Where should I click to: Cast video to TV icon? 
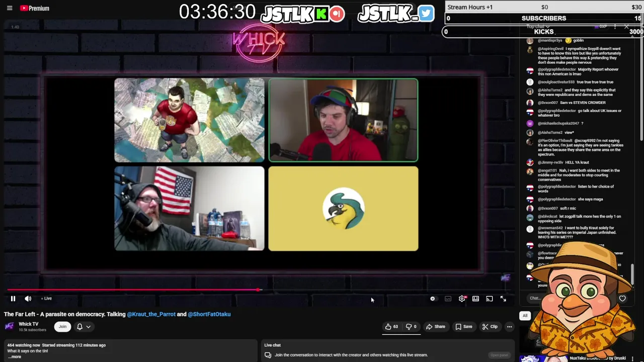pyautogui.click(x=490, y=299)
